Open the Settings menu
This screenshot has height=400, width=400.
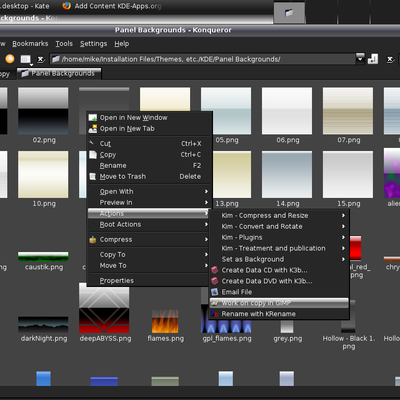[x=93, y=44]
